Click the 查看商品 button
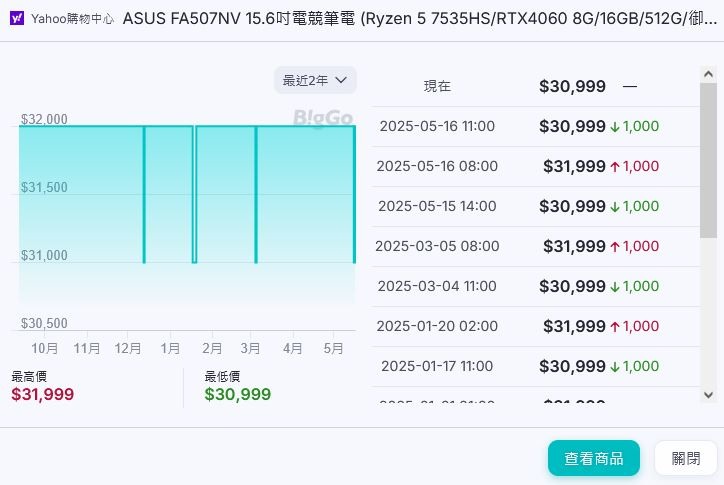Viewport: 724px width, 485px height. 594,458
